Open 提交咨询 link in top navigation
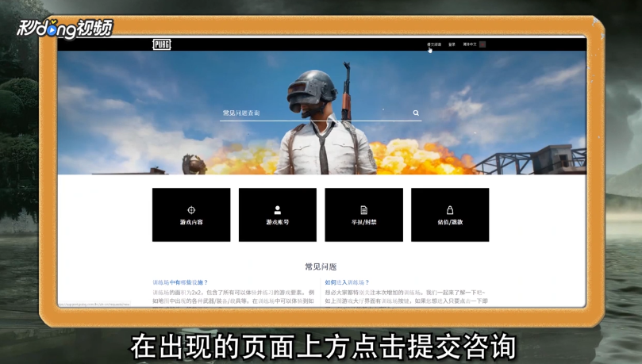This screenshot has height=364, width=642. (434, 44)
